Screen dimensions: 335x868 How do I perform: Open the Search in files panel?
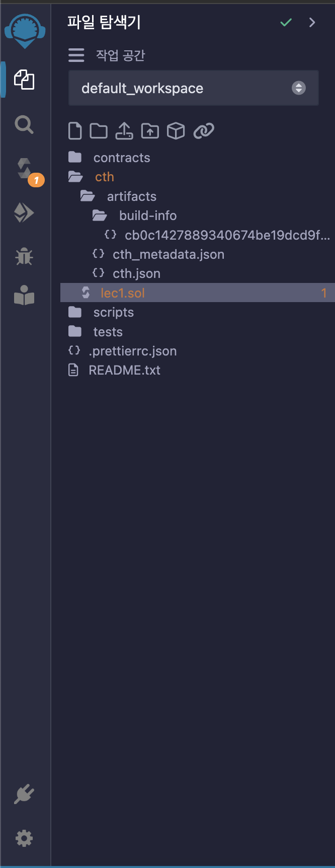[x=24, y=124]
